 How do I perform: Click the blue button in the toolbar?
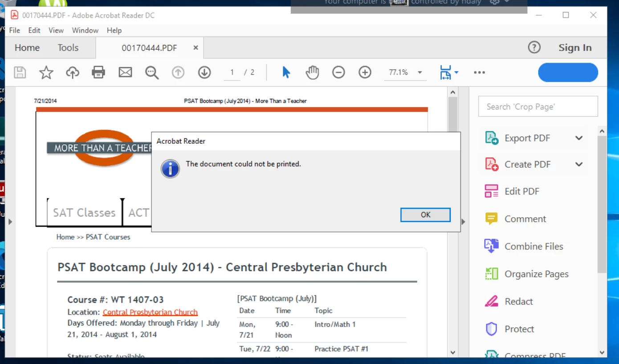coord(568,73)
